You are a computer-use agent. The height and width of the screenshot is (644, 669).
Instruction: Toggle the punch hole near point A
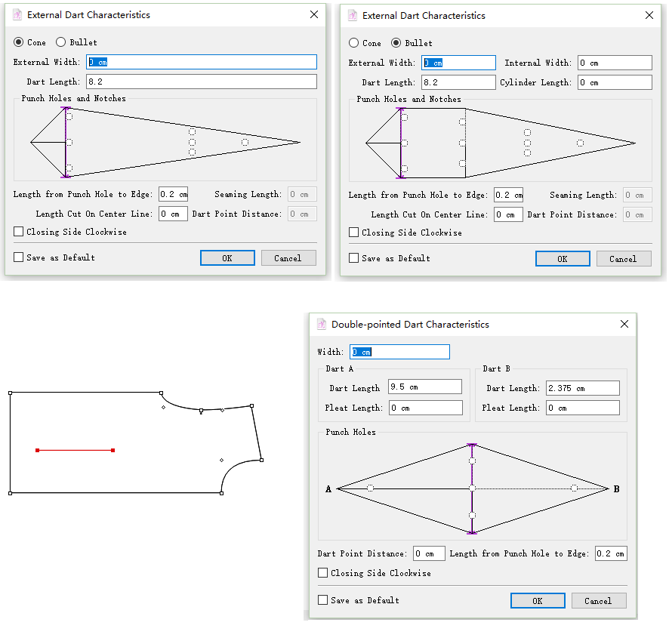coord(370,488)
